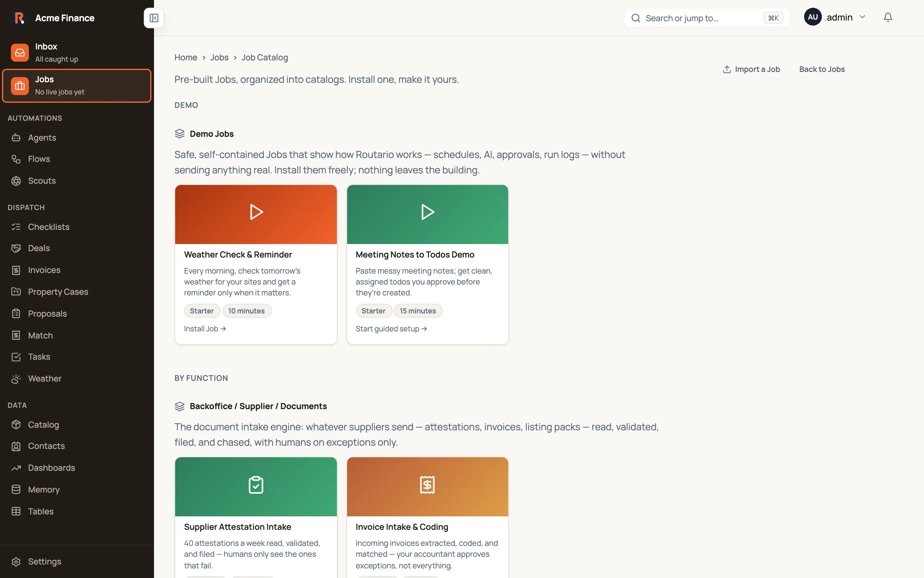
Task: Click the Settings gear icon
Action: [x=16, y=562]
